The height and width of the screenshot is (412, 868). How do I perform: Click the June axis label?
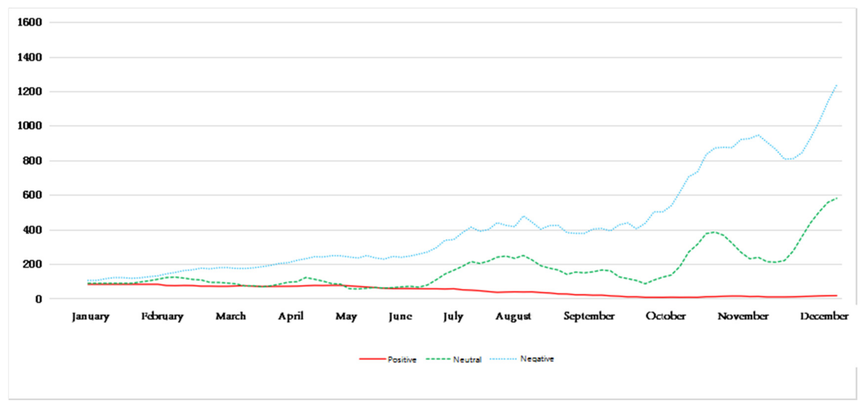click(400, 316)
